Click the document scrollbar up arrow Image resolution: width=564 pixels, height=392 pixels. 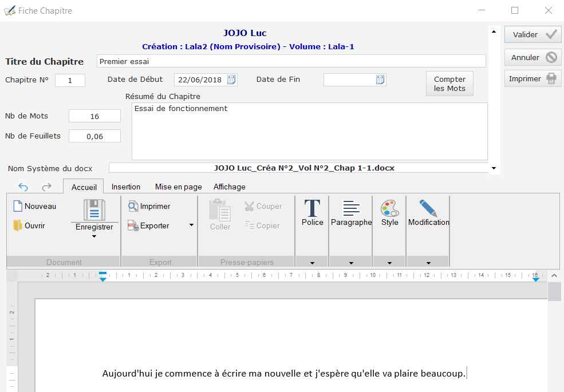[554, 275]
